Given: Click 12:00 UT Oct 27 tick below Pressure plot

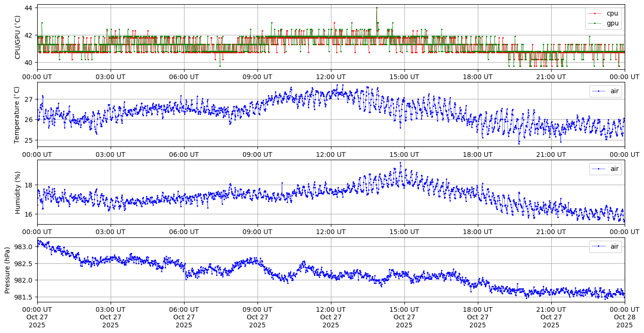Looking at the screenshot, I should (x=331, y=317).
